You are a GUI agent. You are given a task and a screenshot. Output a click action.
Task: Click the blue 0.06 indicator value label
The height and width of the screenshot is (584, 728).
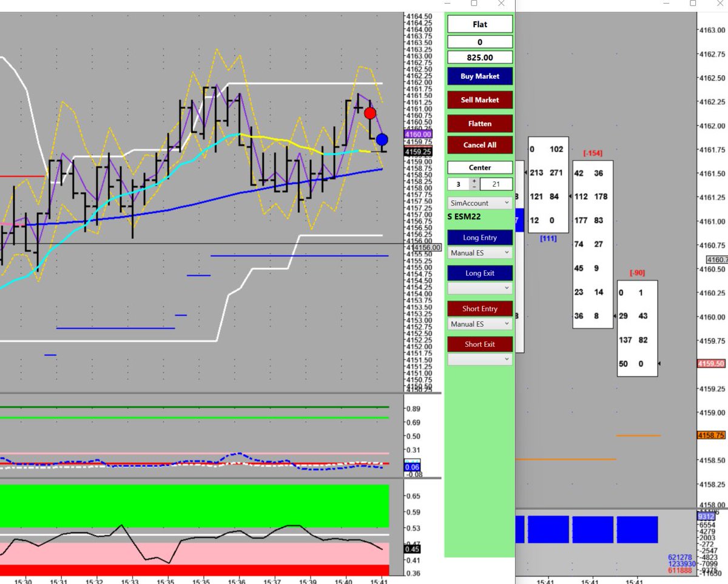(x=413, y=468)
